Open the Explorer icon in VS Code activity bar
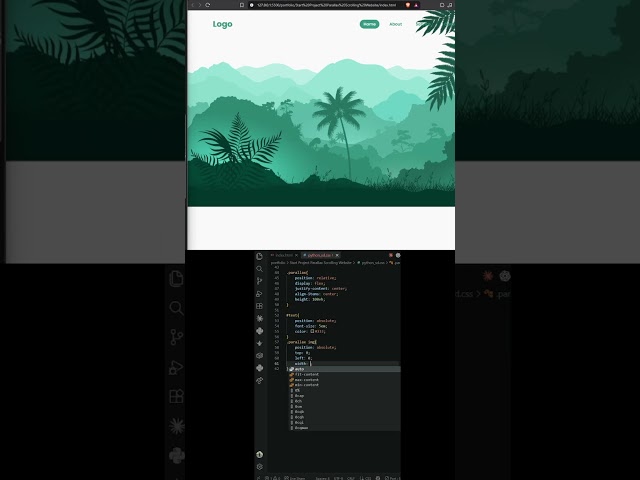The image size is (640, 480). 259,256
